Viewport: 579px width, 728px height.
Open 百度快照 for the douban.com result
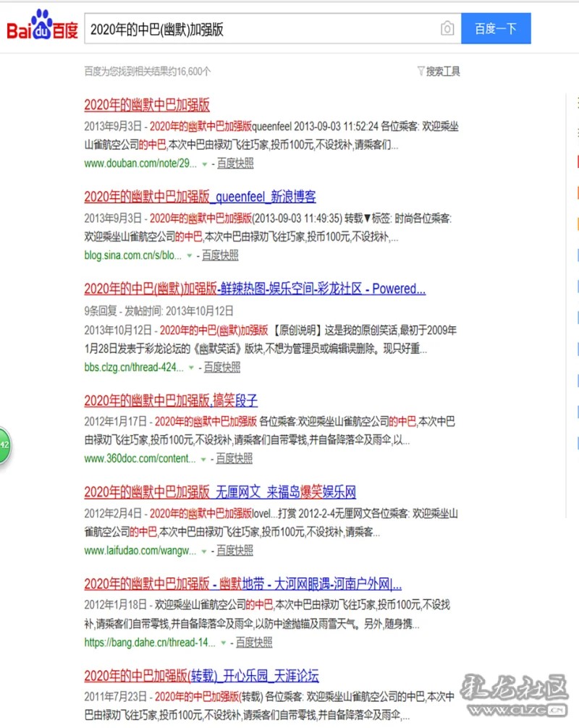pyautogui.click(x=235, y=164)
